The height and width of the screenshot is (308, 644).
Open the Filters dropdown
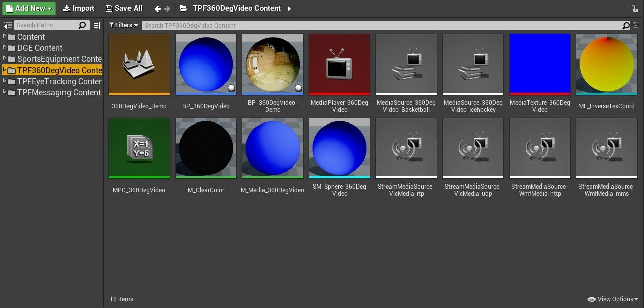coord(123,25)
